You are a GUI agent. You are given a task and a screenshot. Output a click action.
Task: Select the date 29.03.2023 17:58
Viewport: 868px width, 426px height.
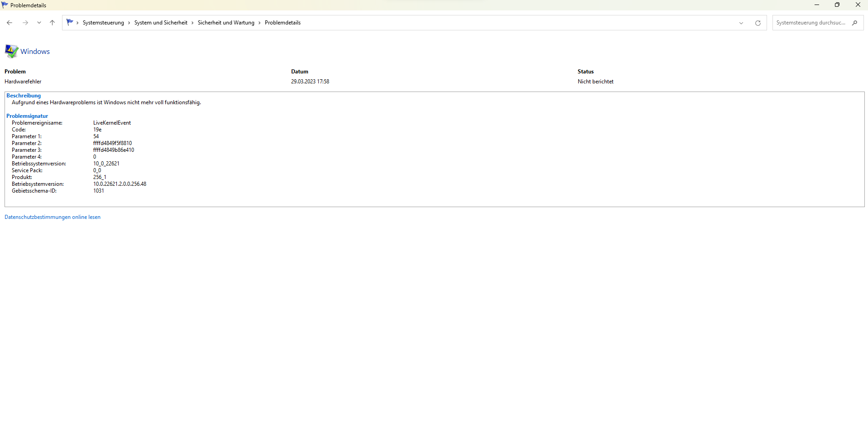point(310,82)
